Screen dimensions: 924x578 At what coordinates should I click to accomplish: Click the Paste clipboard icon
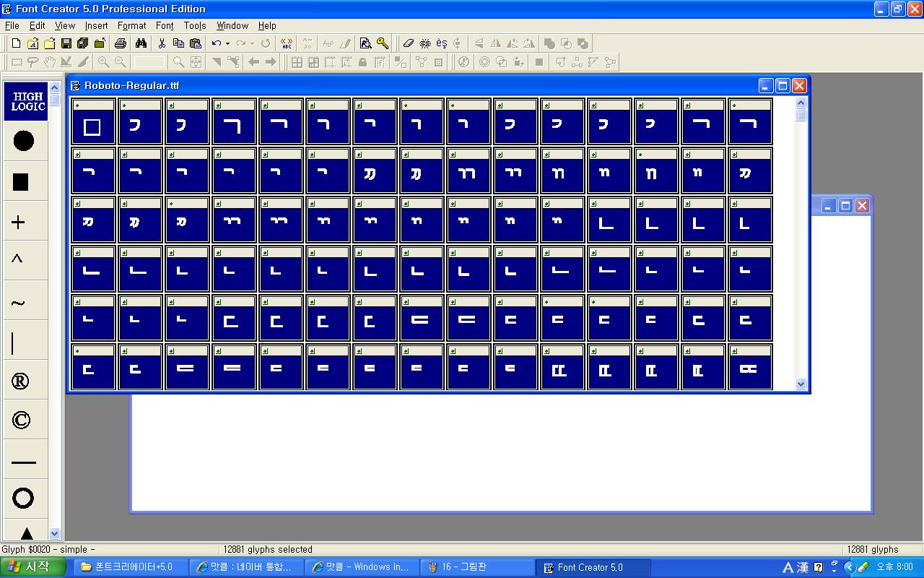[x=195, y=43]
